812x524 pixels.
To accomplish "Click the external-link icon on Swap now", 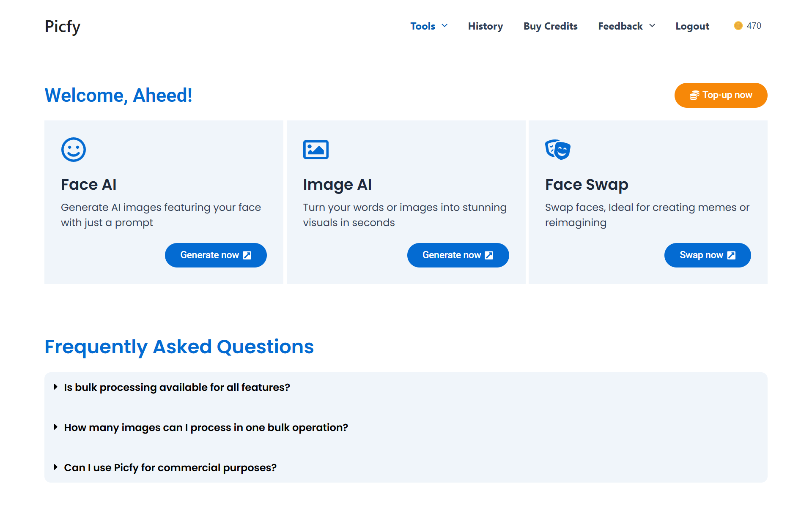I will coord(731,255).
